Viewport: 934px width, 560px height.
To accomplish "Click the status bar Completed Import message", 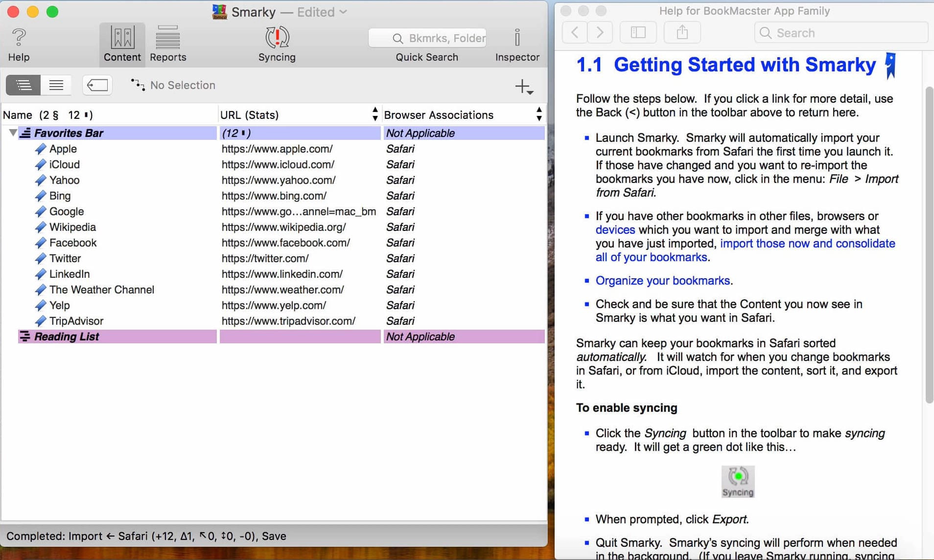I will tap(146, 536).
